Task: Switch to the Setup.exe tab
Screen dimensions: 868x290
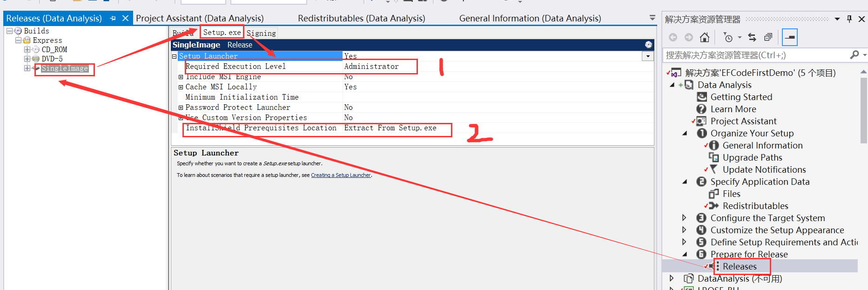Action: 222,33
